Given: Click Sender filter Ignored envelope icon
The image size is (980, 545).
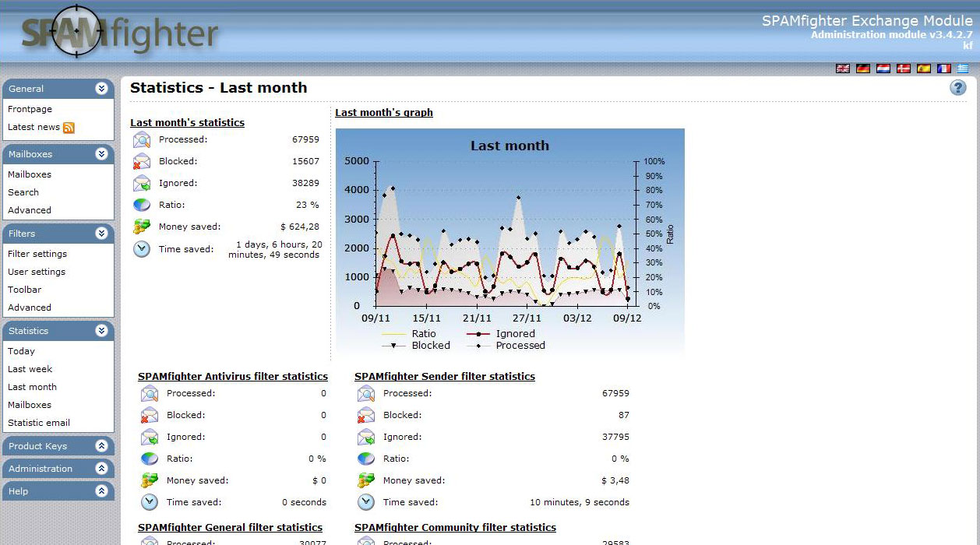Looking at the screenshot, I should click(365, 438).
